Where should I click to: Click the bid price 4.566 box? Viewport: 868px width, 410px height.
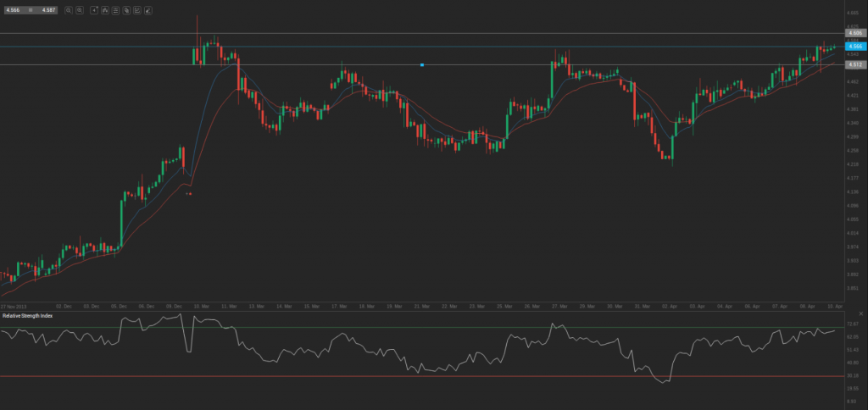pyautogui.click(x=15, y=10)
